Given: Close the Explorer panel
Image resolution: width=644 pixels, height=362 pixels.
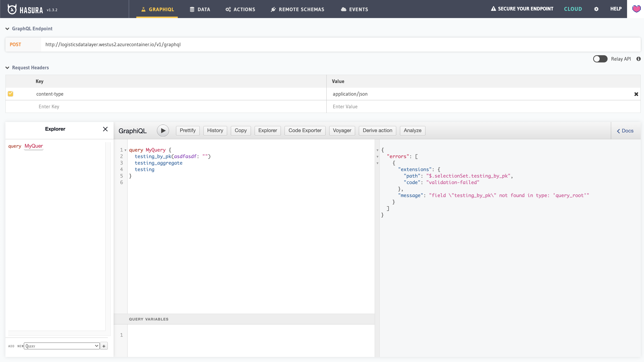Looking at the screenshot, I should coord(105,129).
